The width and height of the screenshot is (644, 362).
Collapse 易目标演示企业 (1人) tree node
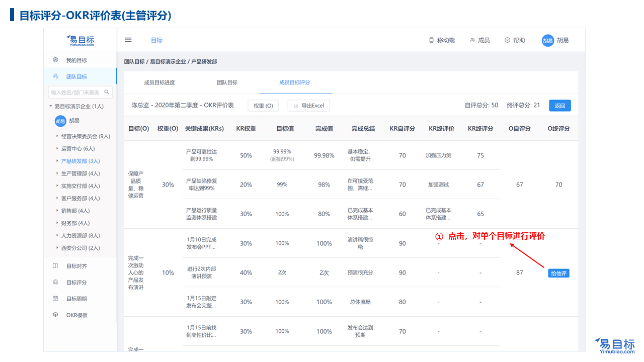point(51,106)
